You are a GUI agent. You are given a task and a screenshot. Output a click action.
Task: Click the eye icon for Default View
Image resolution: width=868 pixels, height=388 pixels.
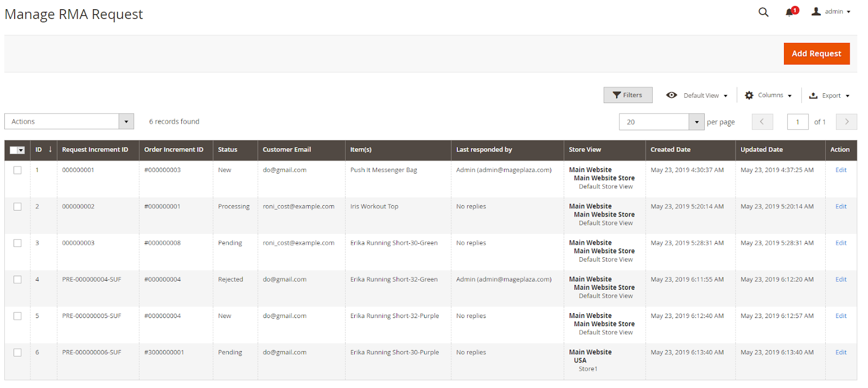pyautogui.click(x=672, y=95)
